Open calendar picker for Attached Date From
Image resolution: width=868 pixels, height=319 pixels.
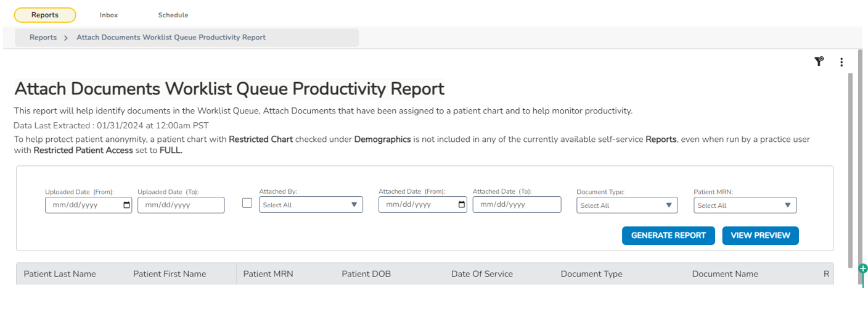pyautogui.click(x=462, y=205)
